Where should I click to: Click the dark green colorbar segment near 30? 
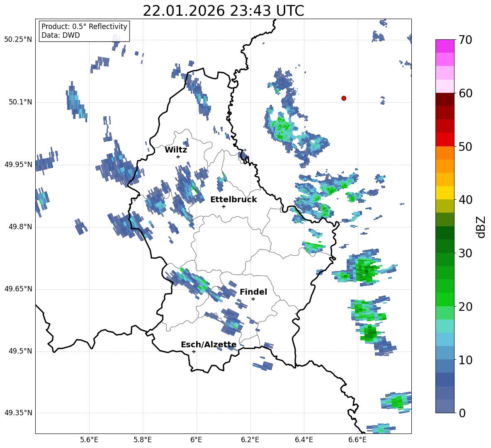pyautogui.click(x=445, y=247)
